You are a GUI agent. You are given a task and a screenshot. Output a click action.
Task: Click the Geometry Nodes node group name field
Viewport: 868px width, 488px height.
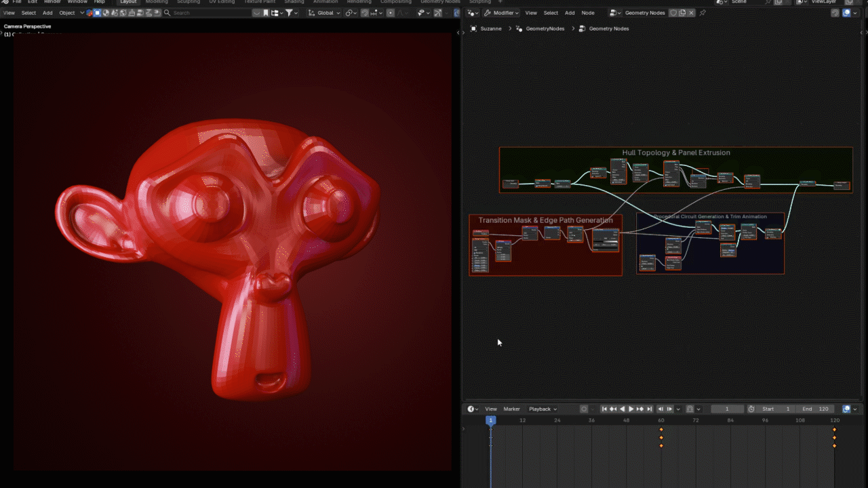click(x=645, y=13)
